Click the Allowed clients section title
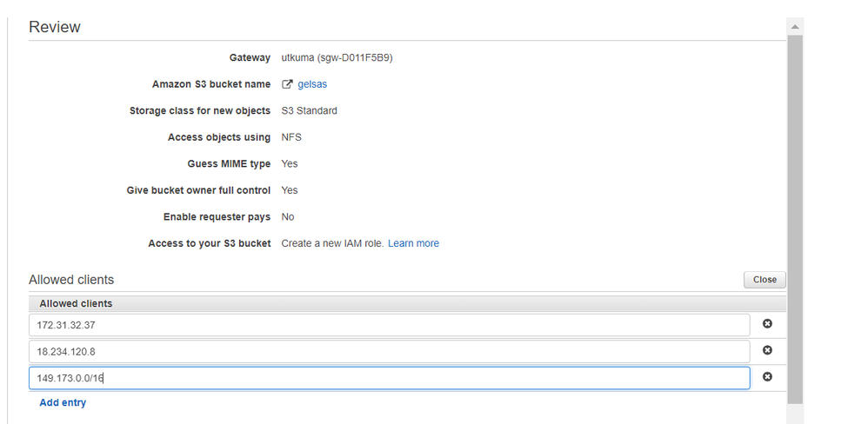868x424 pixels. pos(71,280)
